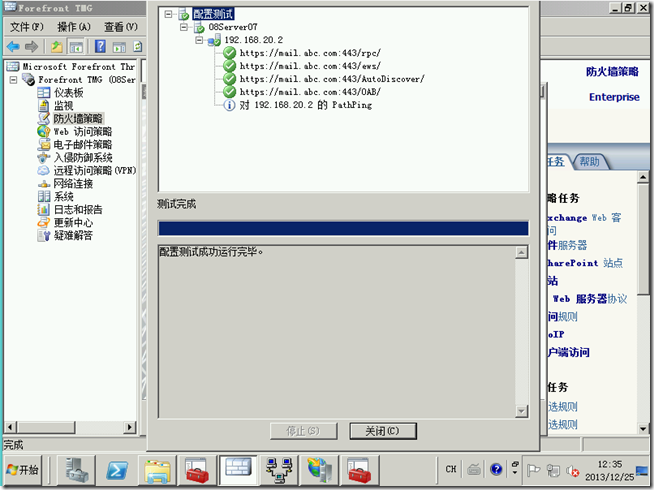The image size is (654, 490).
Task: Open Windows Explorer folder taskbar icon
Action: click(157, 470)
